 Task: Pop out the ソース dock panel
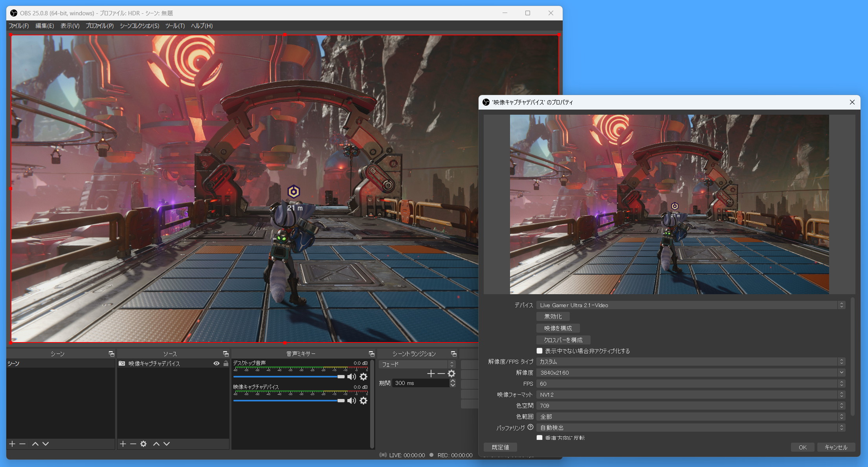coord(226,354)
